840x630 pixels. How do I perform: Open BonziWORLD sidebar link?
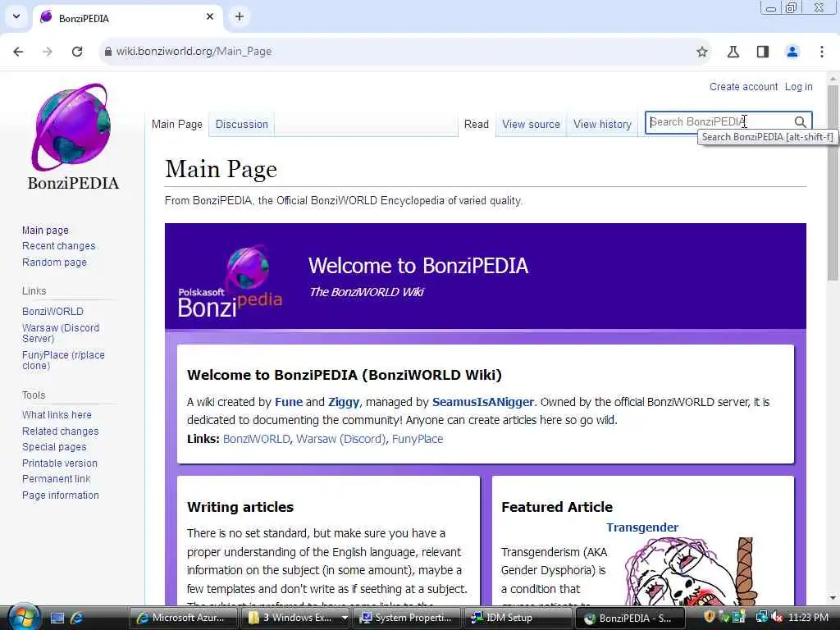[x=52, y=311]
